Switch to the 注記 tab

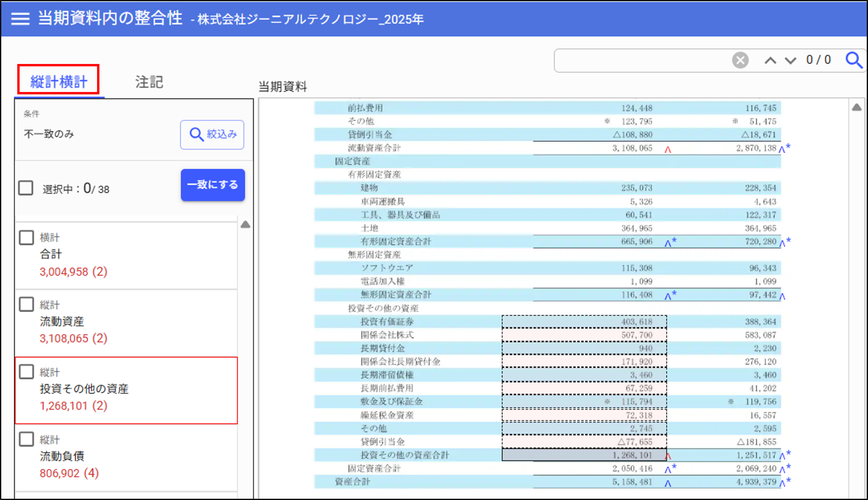click(x=149, y=82)
